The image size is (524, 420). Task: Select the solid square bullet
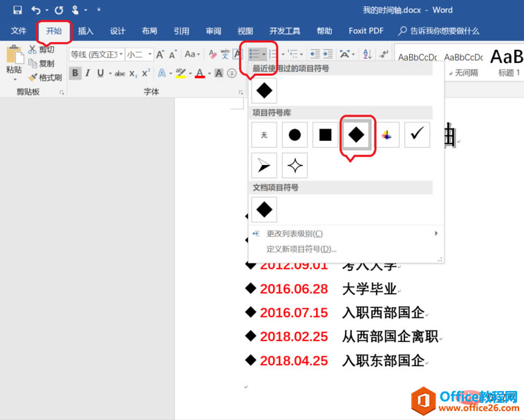[326, 135]
